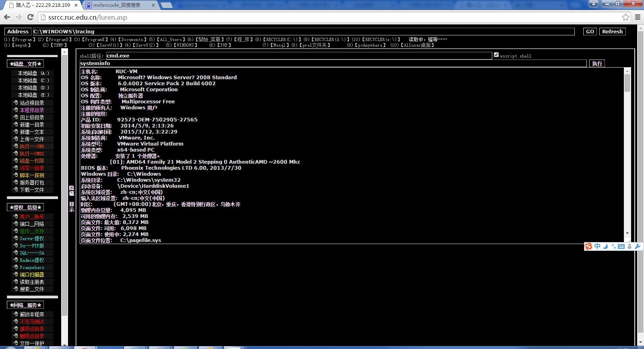Click mouse icon beside 回上级目录

point(16,117)
